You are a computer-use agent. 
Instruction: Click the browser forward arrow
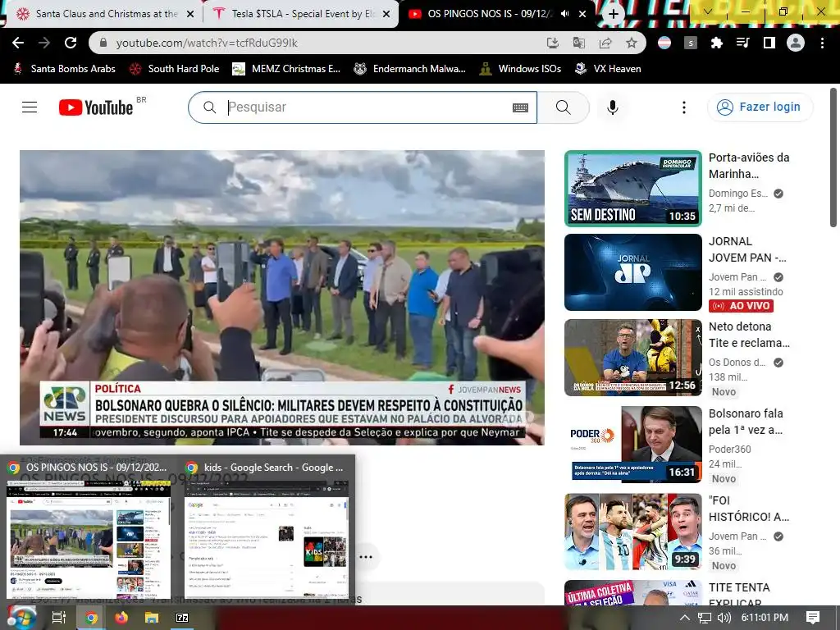click(44, 43)
